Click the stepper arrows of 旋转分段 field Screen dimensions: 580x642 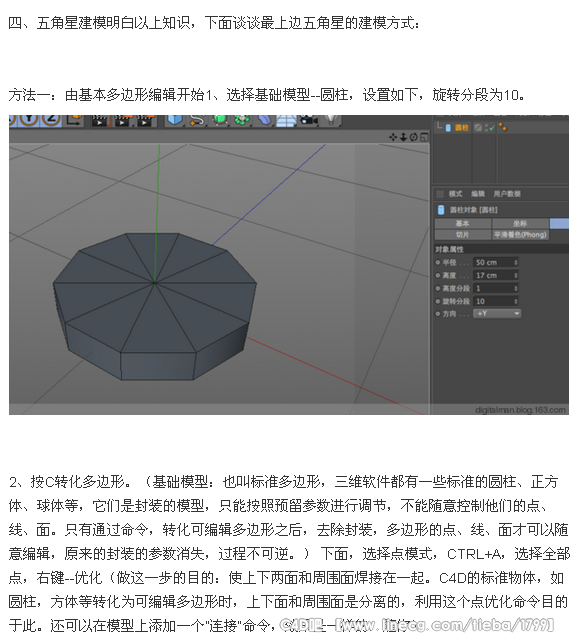tap(516, 301)
